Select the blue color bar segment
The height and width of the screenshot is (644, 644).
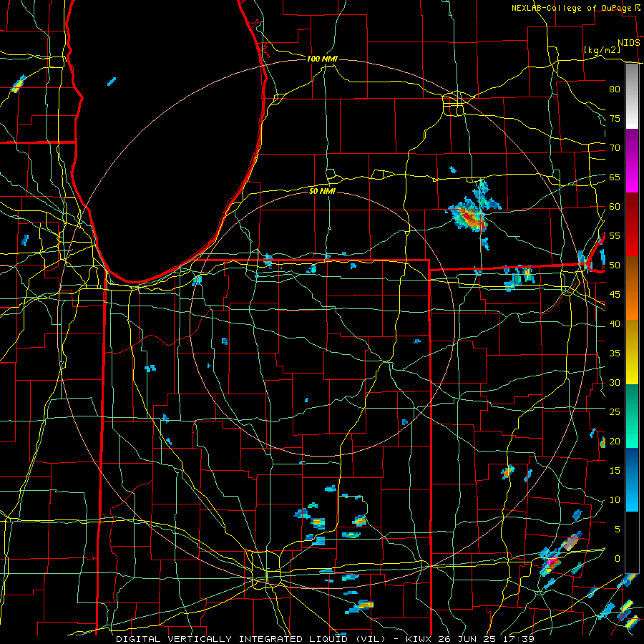coord(632,479)
